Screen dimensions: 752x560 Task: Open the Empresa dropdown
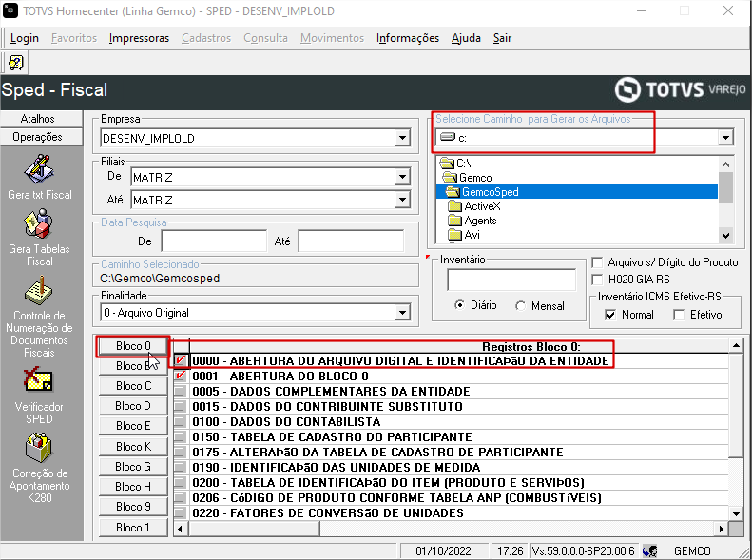click(x=403, y=138)
